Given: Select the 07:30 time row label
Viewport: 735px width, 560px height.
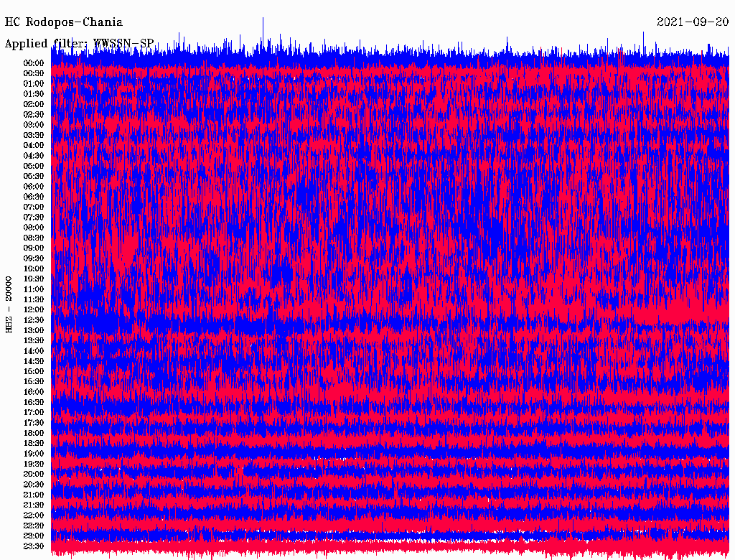Looking at the screenshot, I should point(34,218).
